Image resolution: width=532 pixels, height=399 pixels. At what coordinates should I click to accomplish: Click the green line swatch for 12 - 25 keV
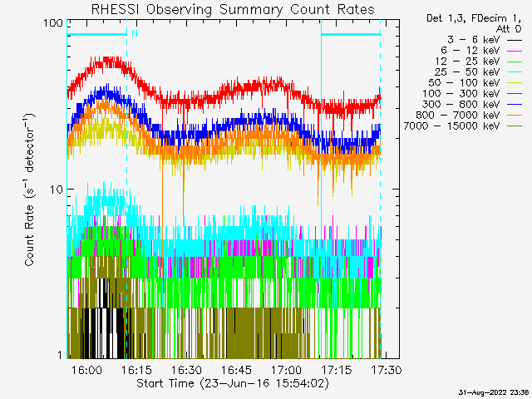(515, 62)
